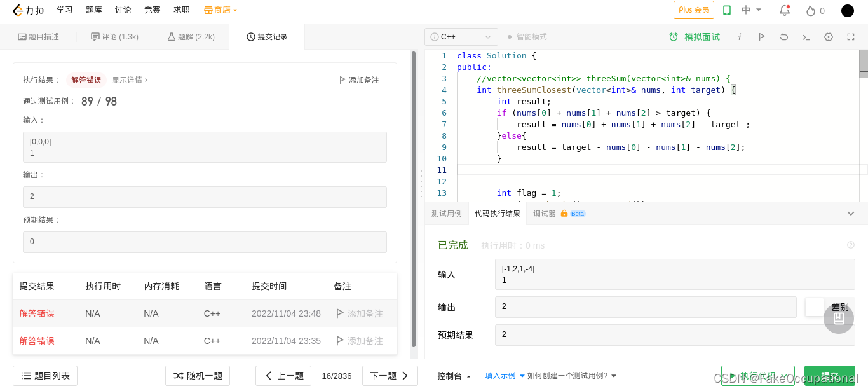Click the floating notebook button
This screenshot has height=391, width=868.
coord(839,319)
